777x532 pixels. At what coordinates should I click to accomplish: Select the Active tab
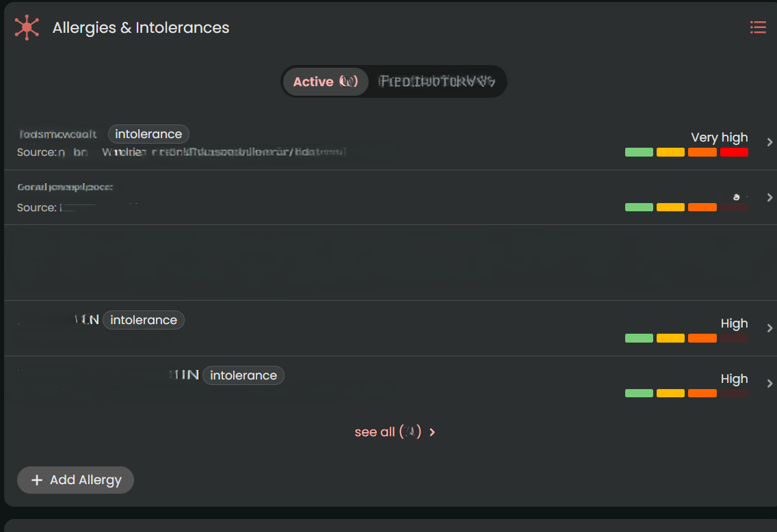[326, 81]
